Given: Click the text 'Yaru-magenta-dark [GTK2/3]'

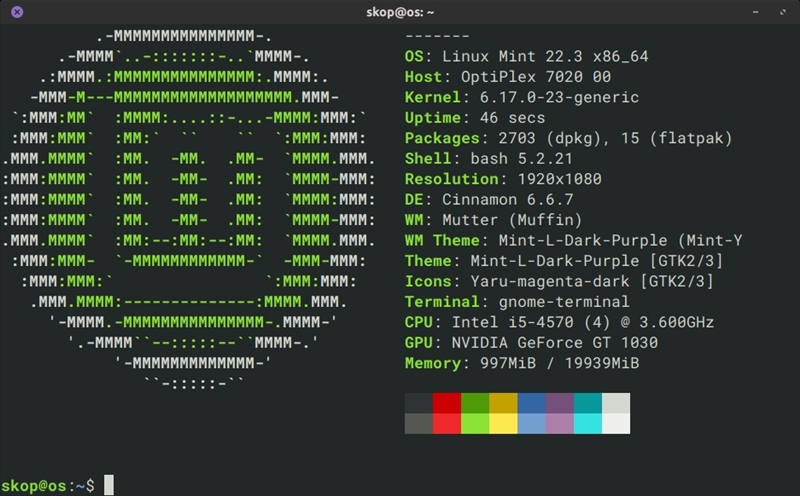Looking at the screenshot, I should click(592, 281).
